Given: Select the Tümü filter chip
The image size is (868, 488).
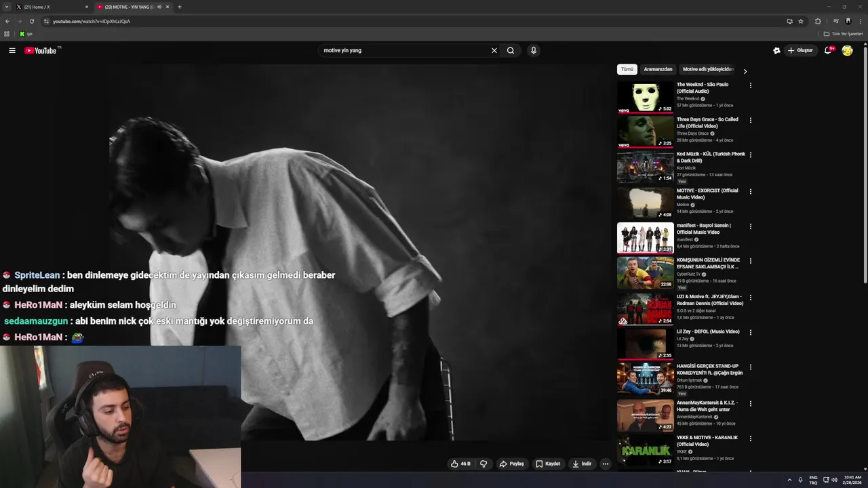Looking at the screenshot, I should point(627,69).
